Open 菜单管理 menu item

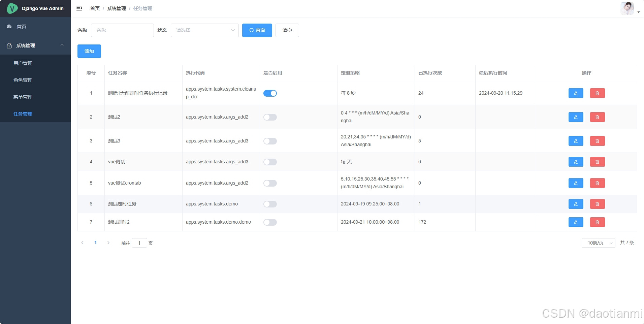[35, 97]
